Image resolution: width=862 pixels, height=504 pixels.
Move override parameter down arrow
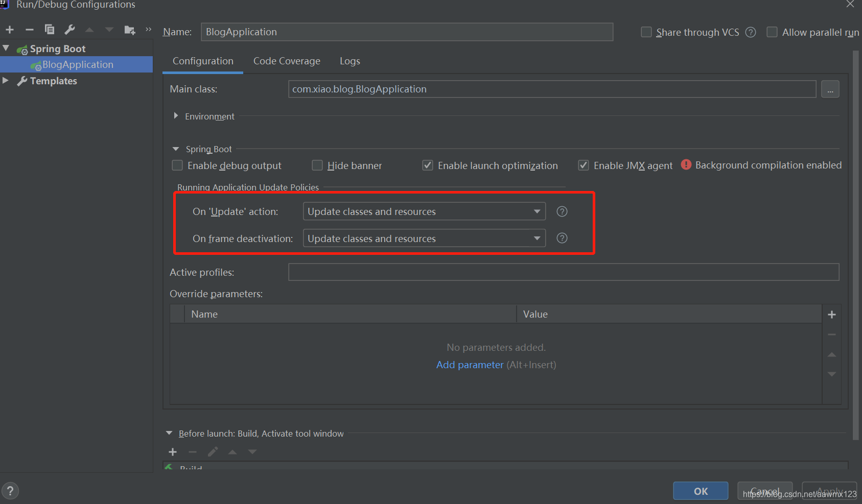(832, 374)
